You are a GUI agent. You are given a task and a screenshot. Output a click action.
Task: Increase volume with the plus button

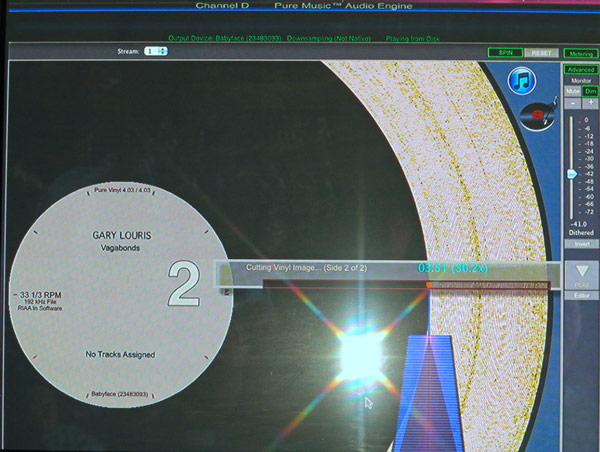[x=590, y=103]
